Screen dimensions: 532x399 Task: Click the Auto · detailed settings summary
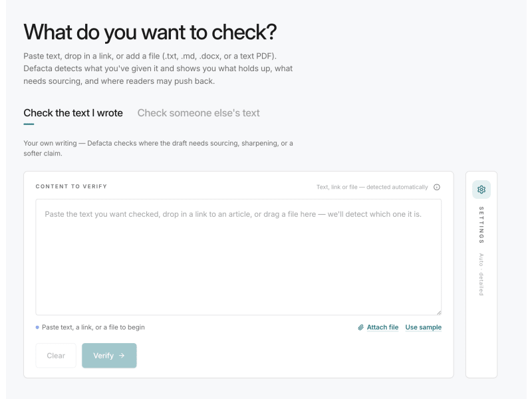click(x=481, y=274)
